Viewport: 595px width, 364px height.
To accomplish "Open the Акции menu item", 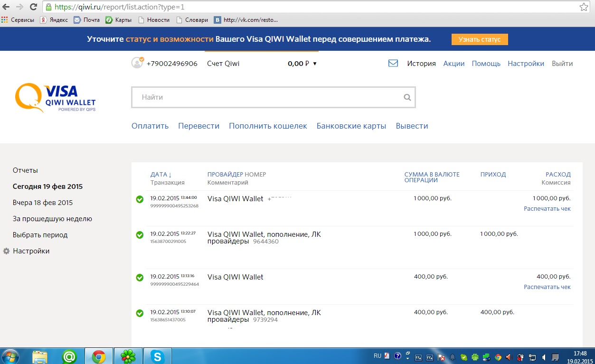I will (454, 64).
